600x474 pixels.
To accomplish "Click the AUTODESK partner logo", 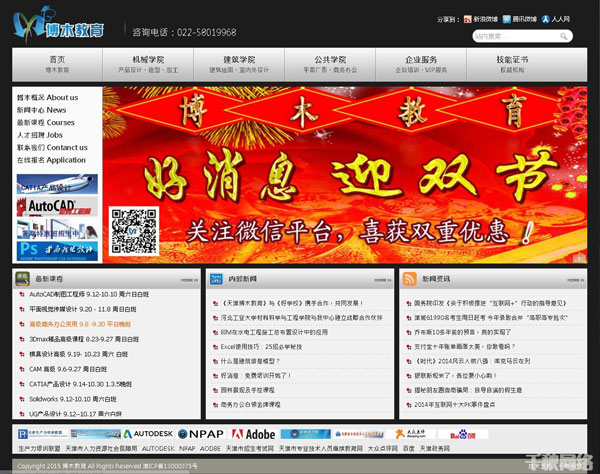I will (148, 434).
